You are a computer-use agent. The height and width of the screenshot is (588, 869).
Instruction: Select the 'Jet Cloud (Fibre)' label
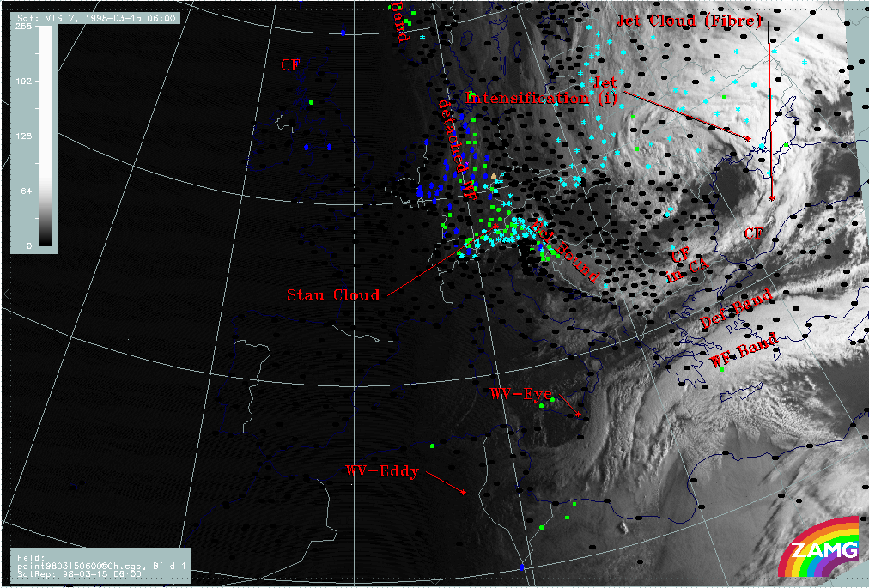pyautogui.click(x=688, y=22)
